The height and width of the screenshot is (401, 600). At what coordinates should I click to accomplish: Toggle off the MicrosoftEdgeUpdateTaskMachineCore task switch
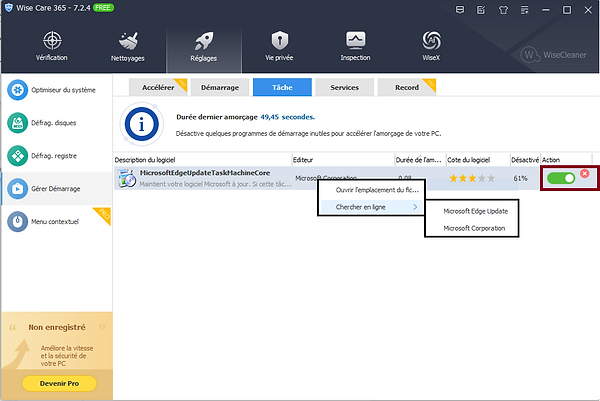561,178
